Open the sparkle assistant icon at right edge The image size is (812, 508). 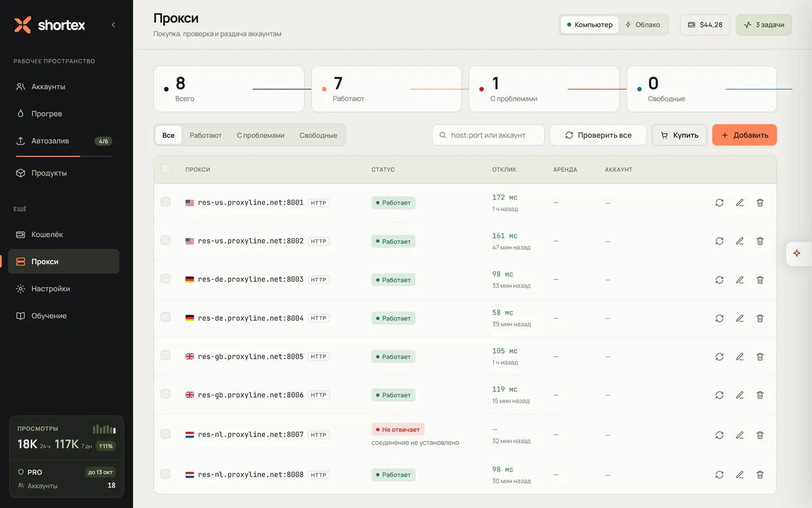click(797, 253)
